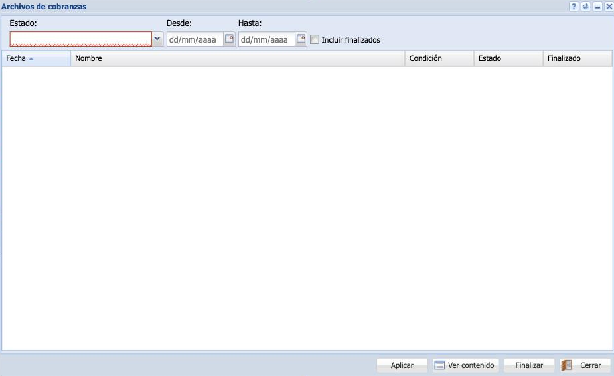Click the Aplicar button
The height and width of the screenshot is (376, 614).
[x=402, y=365]
